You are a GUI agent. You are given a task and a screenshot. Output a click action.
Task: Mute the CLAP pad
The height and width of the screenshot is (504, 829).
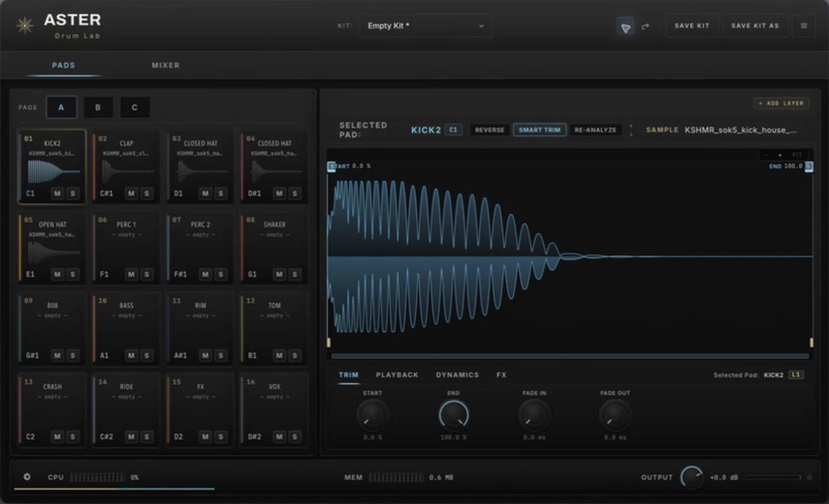pyautogui.click(x=131, y=193)
